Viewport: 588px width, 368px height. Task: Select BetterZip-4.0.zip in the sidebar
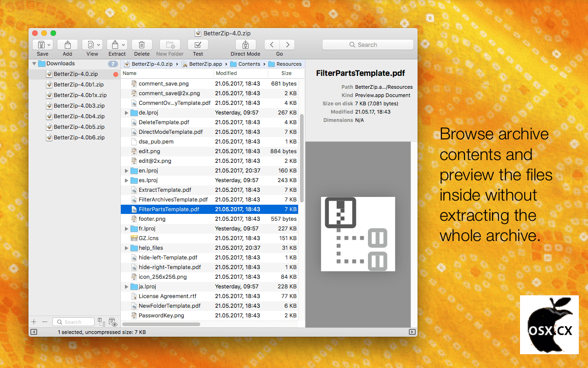tap(74, 74)
